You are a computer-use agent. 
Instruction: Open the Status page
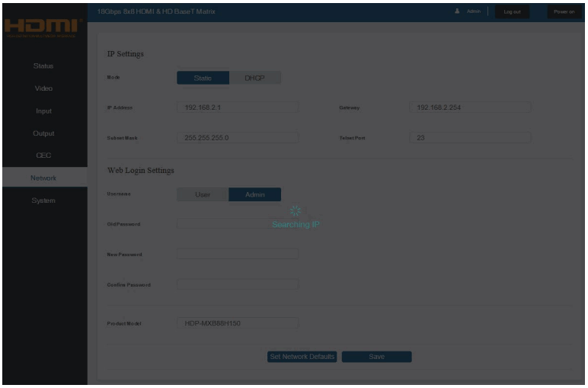coord(43,66)
